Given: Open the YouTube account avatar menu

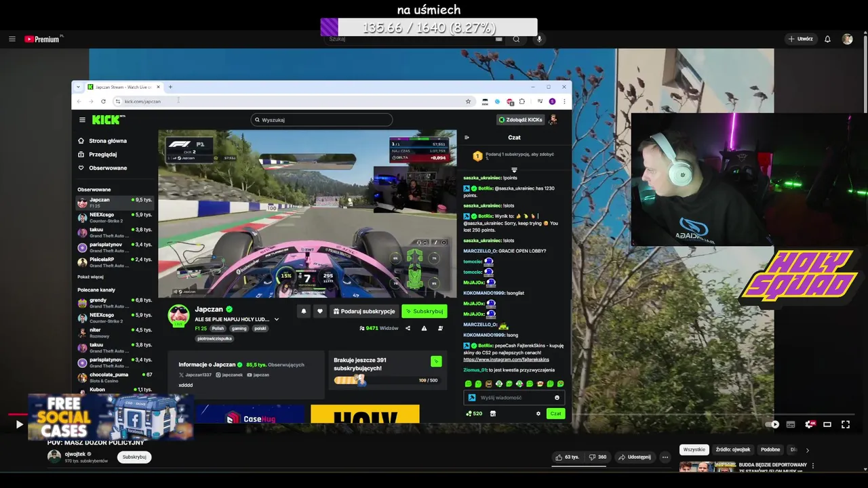Looking at the screenshot, I should [847, 39].
